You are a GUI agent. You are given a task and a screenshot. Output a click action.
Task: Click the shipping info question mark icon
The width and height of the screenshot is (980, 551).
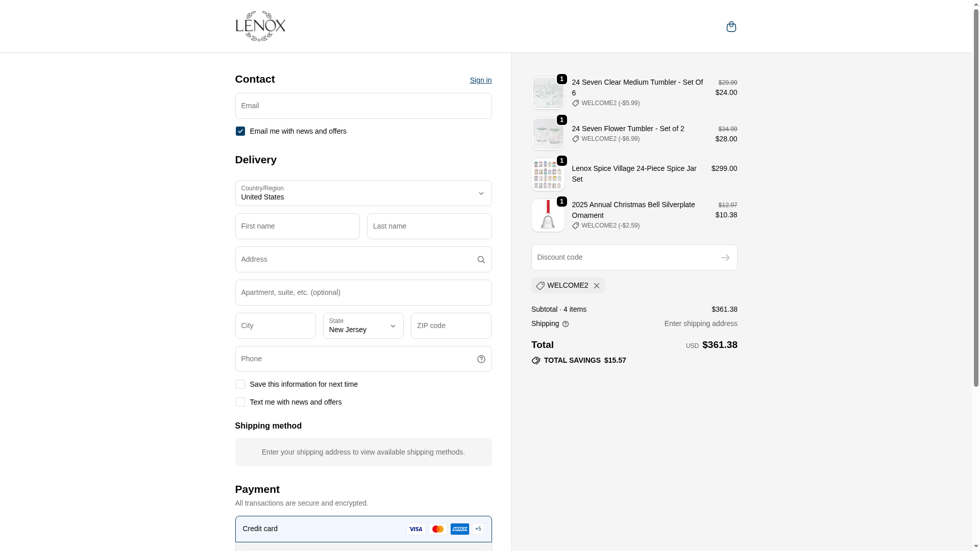[566, 324]
